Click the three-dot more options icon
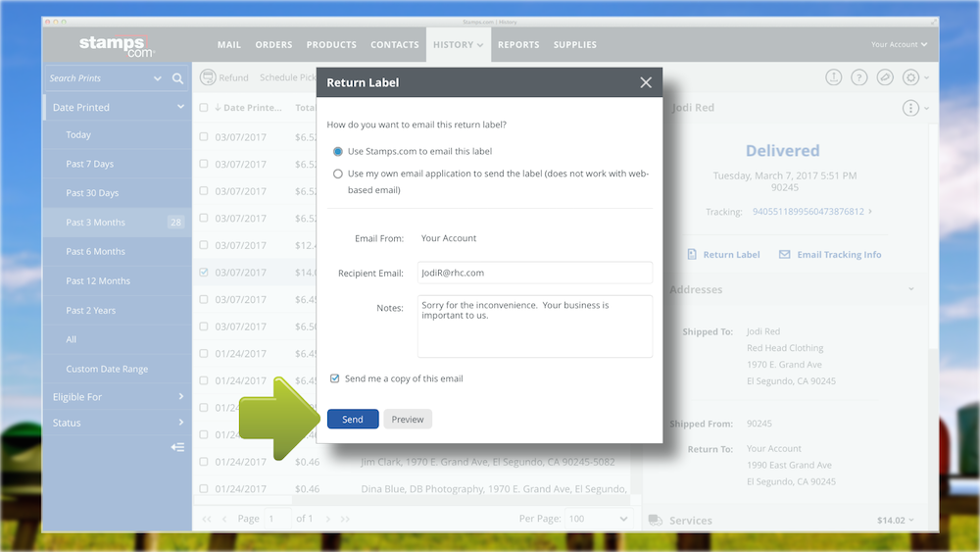The image size is (980, 552). click(910, 108)
